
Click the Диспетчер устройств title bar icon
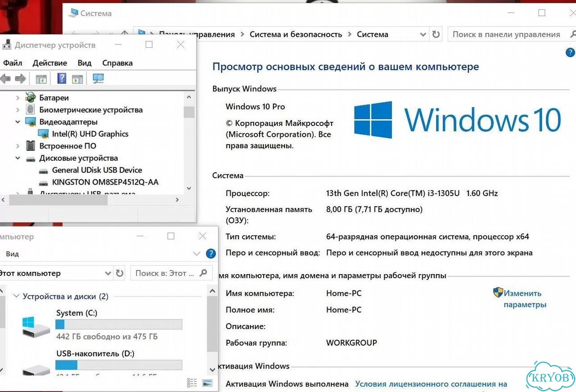pos(6,45)
